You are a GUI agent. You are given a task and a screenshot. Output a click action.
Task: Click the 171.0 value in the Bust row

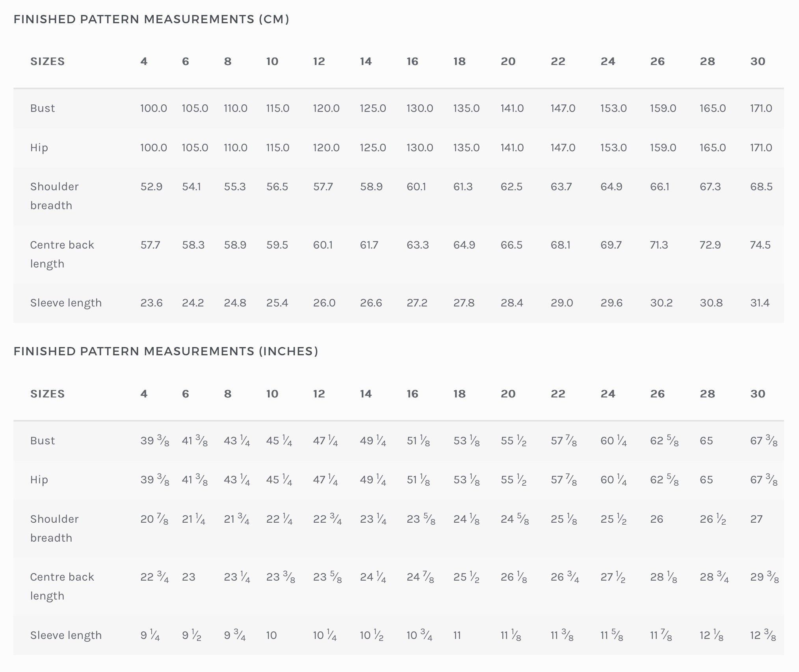pyautogui.click(x=761, y=108)
